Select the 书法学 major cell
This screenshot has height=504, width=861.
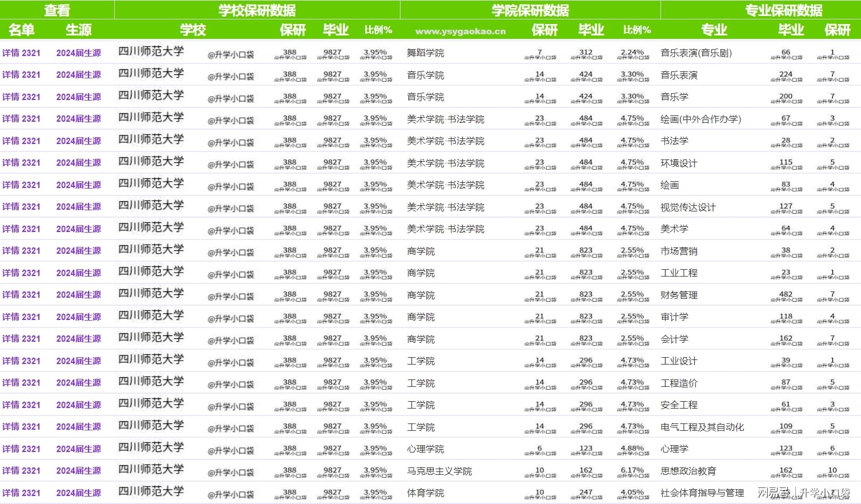tap(674, 141)
